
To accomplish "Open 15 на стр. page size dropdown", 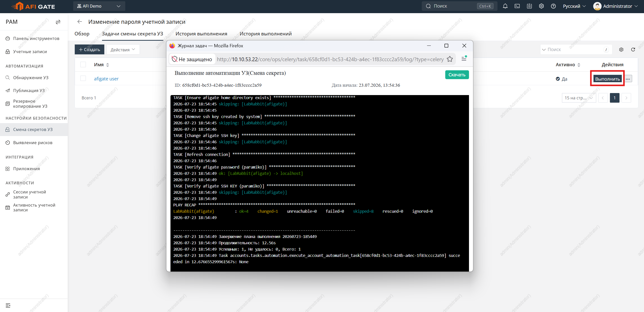I will 579,98.
